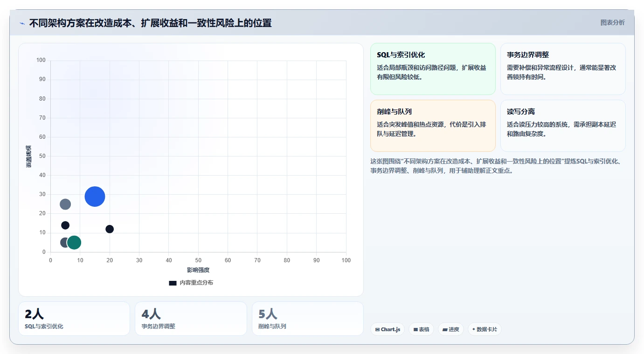Click the dark gray bubble behind the teal one
644x354 pixels.
point(64,242)
